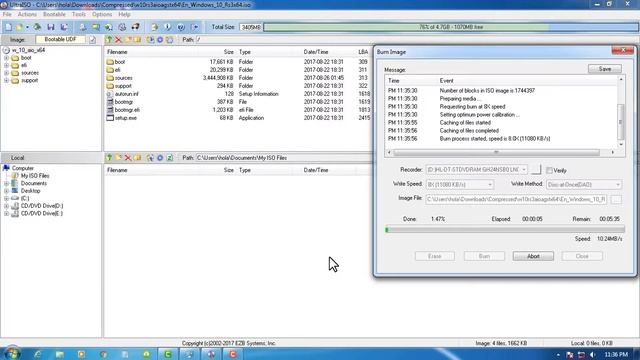Open the Actions menu

[27, 14]
